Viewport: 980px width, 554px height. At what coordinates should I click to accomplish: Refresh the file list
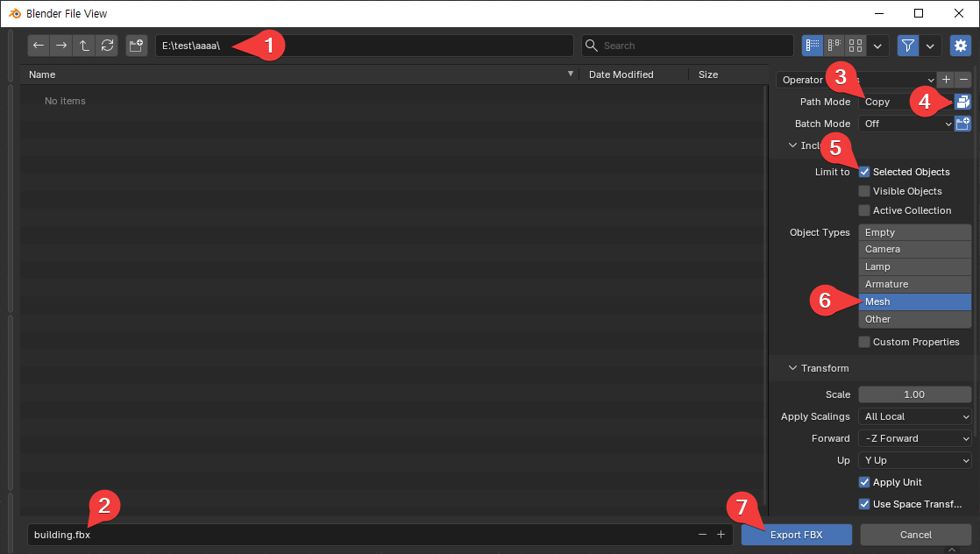coord(107,46)
